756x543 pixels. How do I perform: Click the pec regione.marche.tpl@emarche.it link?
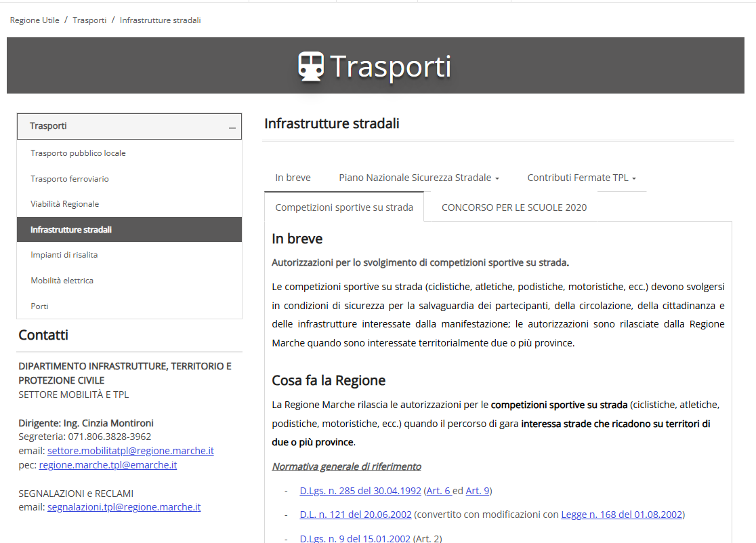click(x=108, y=465)
